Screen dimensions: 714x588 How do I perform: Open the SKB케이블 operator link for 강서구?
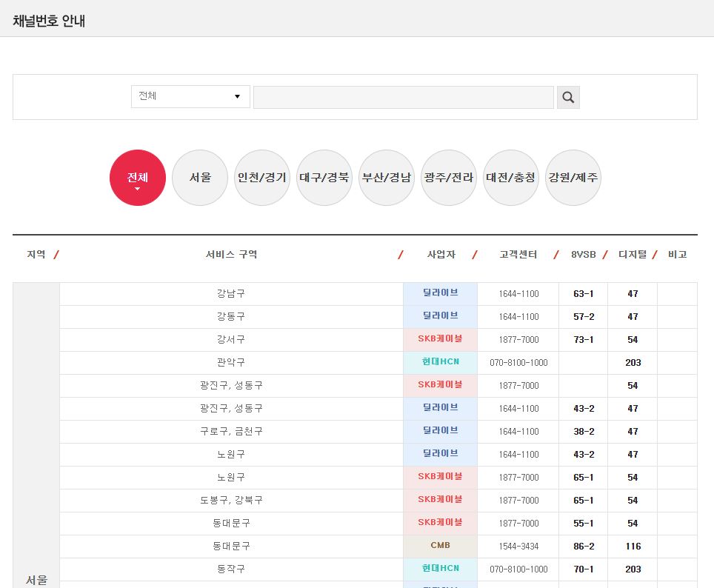(440, 339)
